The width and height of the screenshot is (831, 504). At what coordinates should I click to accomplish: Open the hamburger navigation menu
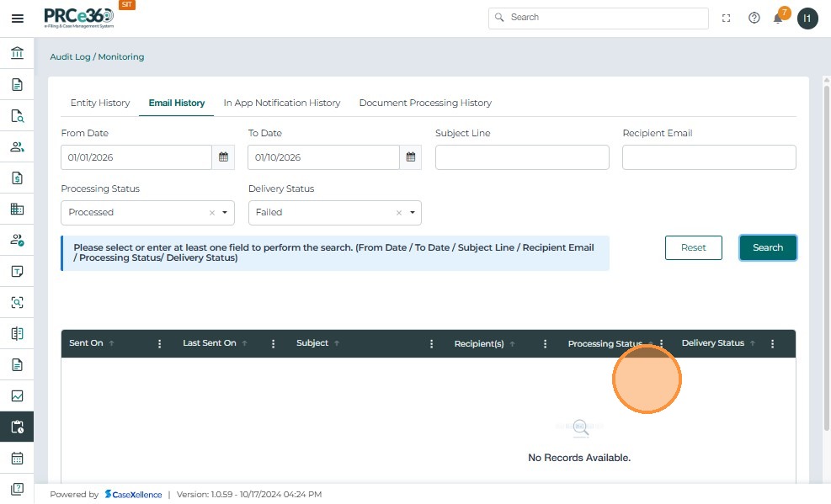tap(18, 19)
